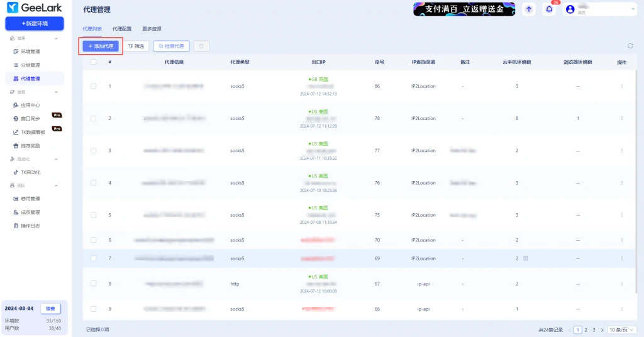
Task: Click the 环境管理 sidebar icon
Action: [x=16, y=52]
